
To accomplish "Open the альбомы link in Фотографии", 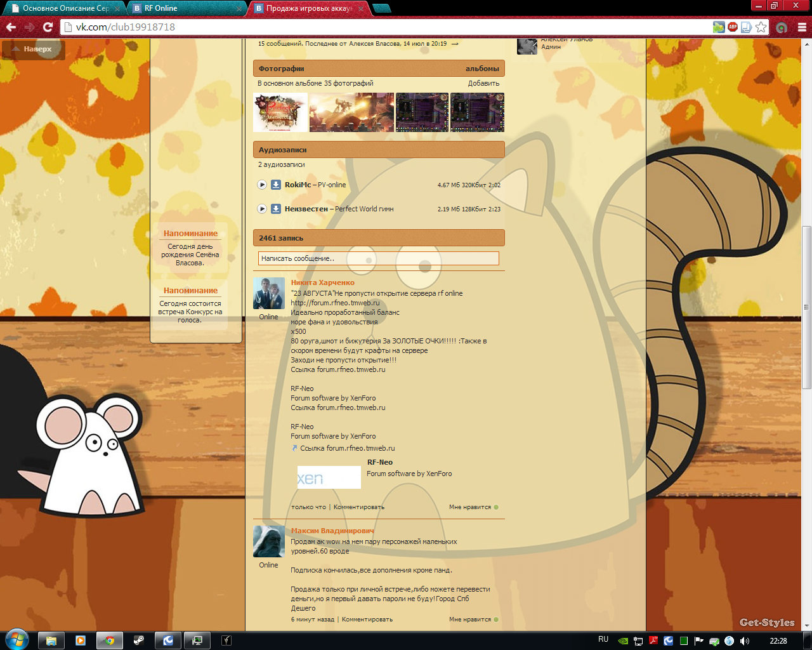I will (x=482, y=69).
